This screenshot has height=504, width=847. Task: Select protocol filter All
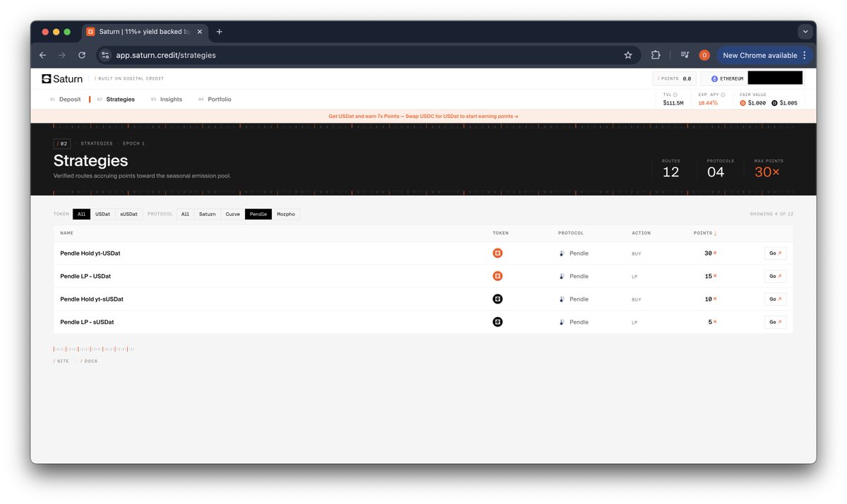coord(185,214)
